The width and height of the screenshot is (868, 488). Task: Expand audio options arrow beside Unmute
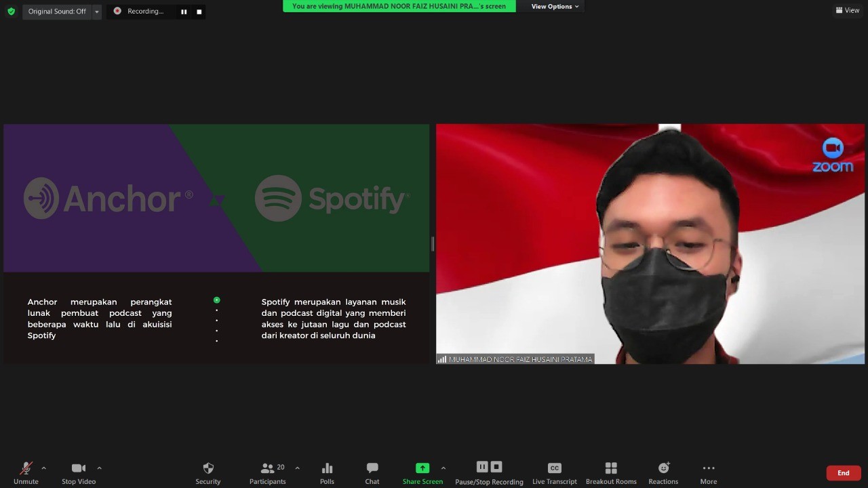[44, 468]
